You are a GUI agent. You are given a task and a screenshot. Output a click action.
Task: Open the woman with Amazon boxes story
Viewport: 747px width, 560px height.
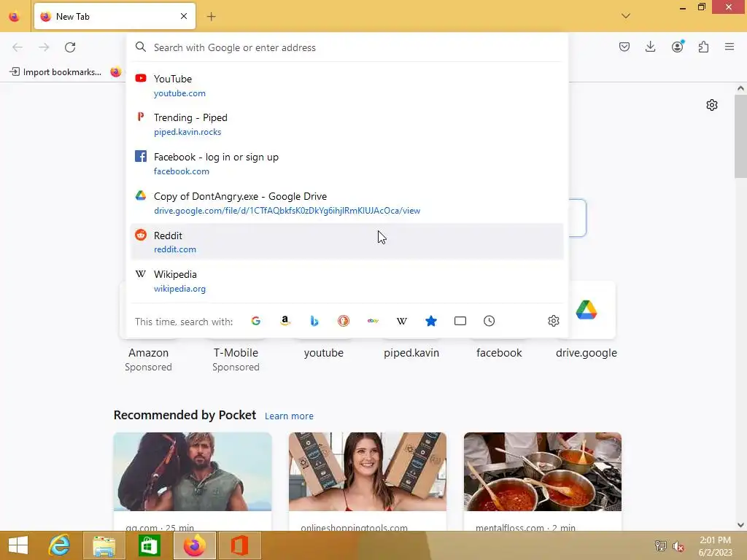click(x=368, y=481)
